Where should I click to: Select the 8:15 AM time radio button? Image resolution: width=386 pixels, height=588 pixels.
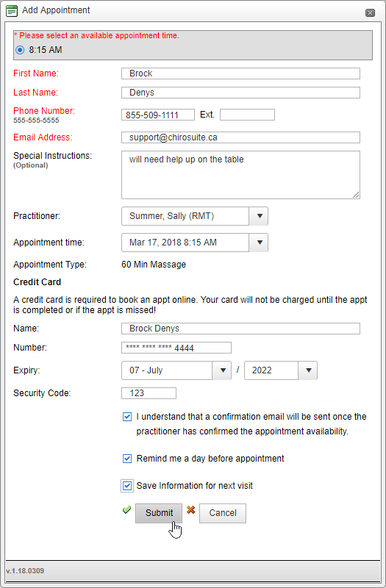click(x=20, y=50)
